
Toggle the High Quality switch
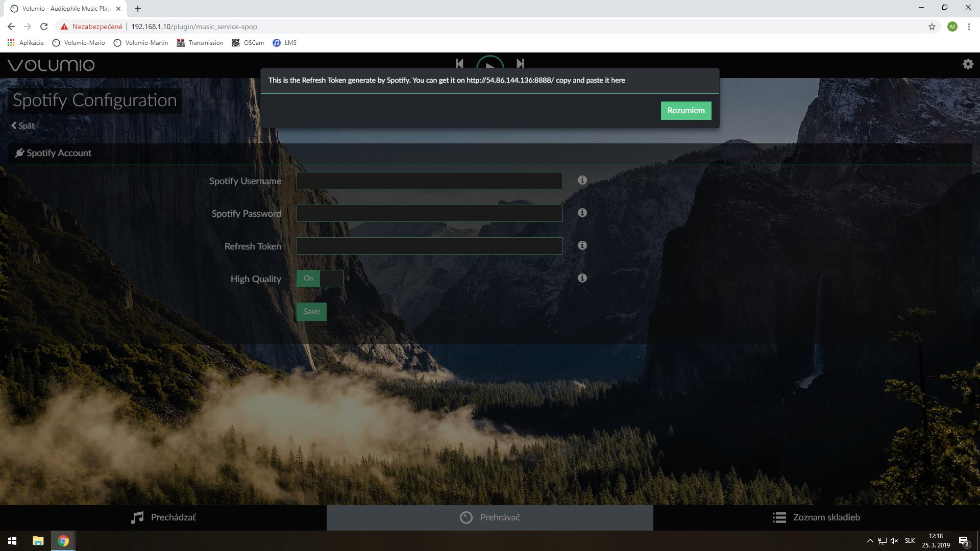click(x=320, y=279)
